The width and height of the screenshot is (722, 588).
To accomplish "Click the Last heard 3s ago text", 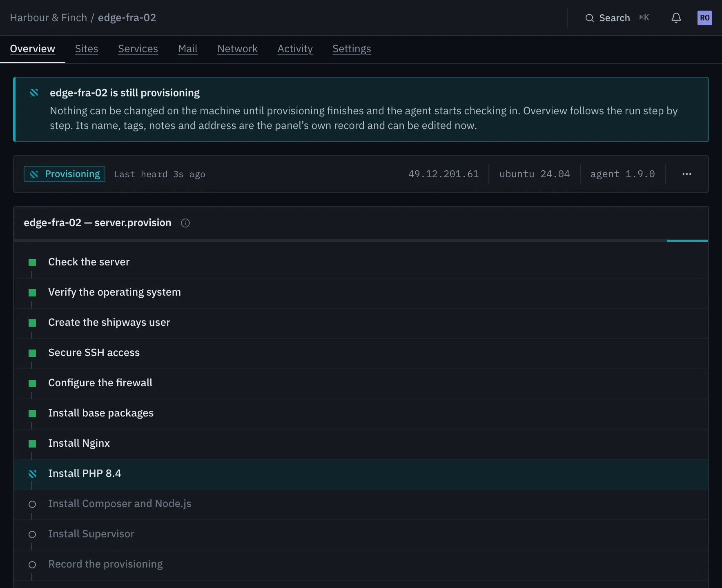I will 160,174.
